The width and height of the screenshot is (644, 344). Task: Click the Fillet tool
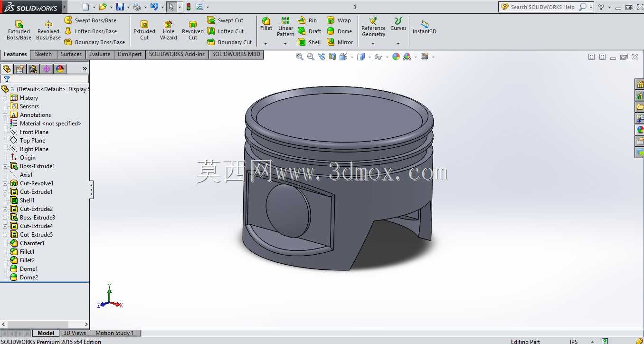(x=266, y=24)
